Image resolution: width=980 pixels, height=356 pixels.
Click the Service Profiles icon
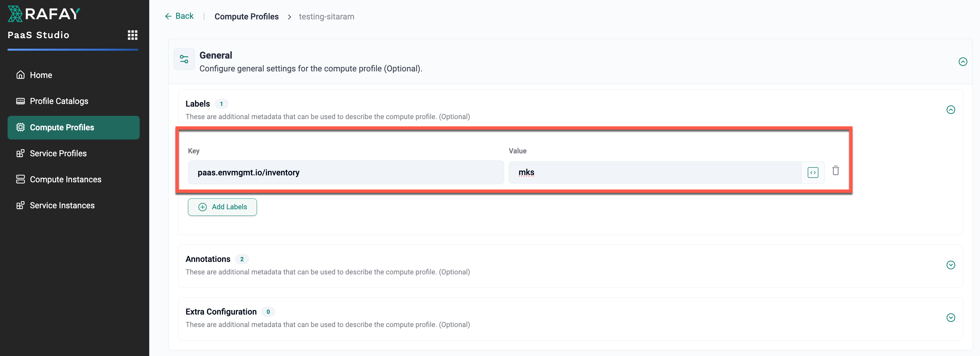(x=21, y=153)
